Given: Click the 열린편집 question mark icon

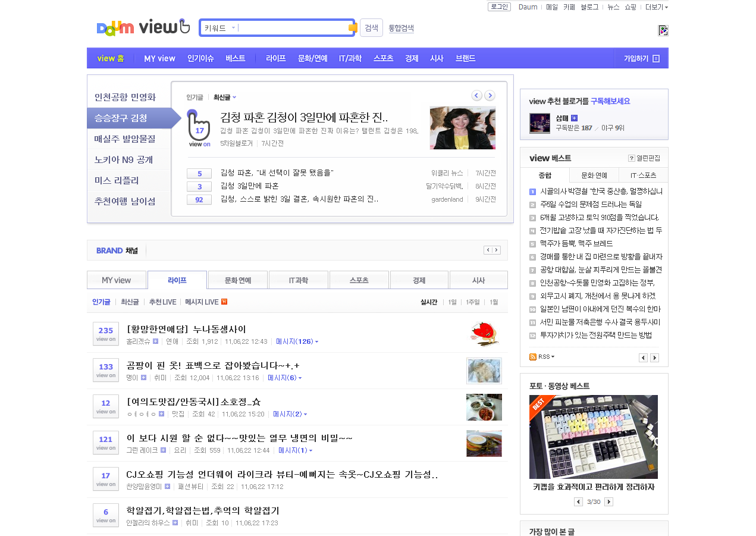Looking at the screenshot, I should pos(632,158).
